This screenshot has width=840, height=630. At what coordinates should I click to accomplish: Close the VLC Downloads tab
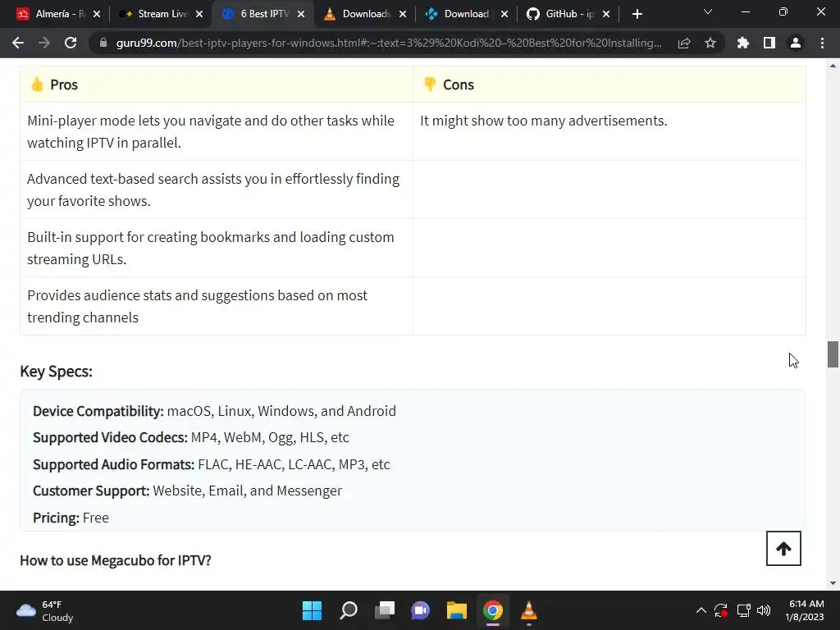coord(403,14)
